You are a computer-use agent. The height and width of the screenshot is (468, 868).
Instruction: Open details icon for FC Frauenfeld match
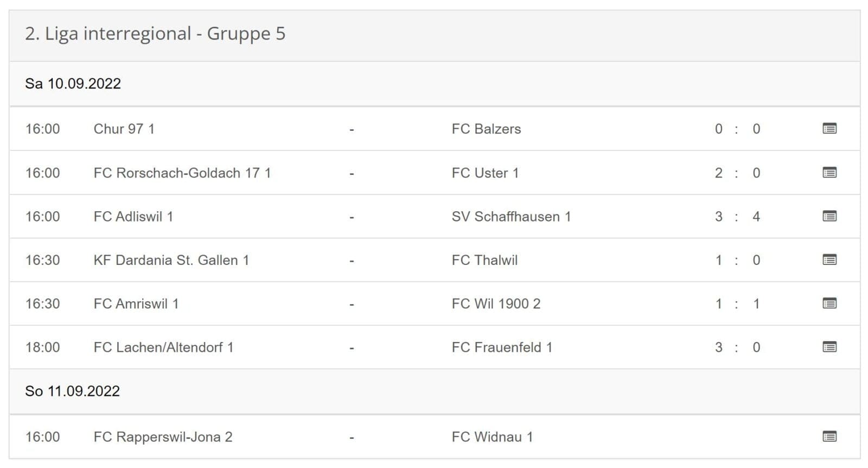click(829, 347)
